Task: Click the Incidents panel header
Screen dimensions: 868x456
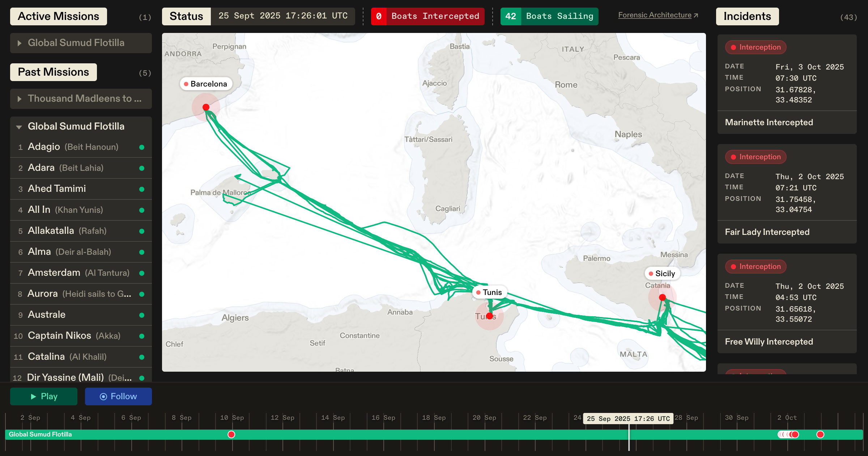Action: click(747, 16)
